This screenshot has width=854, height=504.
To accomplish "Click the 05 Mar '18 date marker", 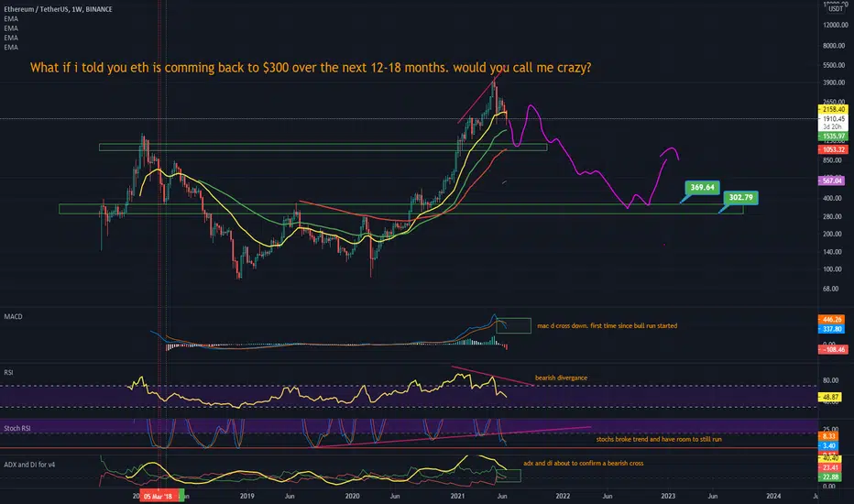I will [158, 496].
